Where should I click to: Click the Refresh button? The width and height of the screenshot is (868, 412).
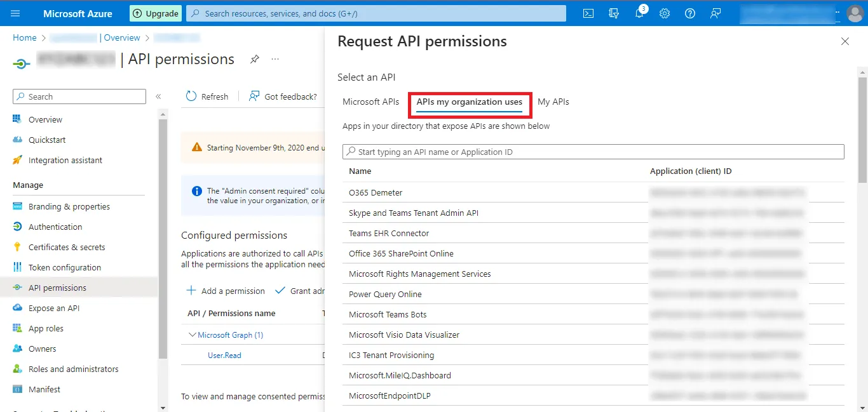point(207,96)
